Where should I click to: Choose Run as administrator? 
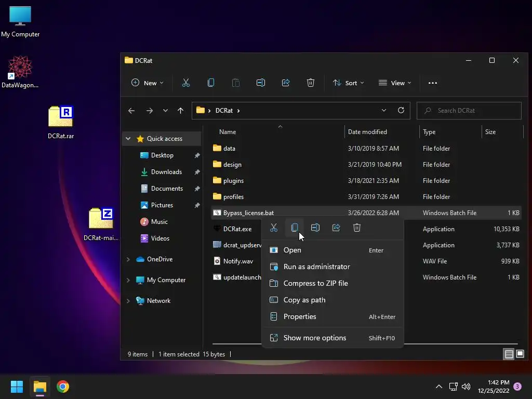coord(333,267)
